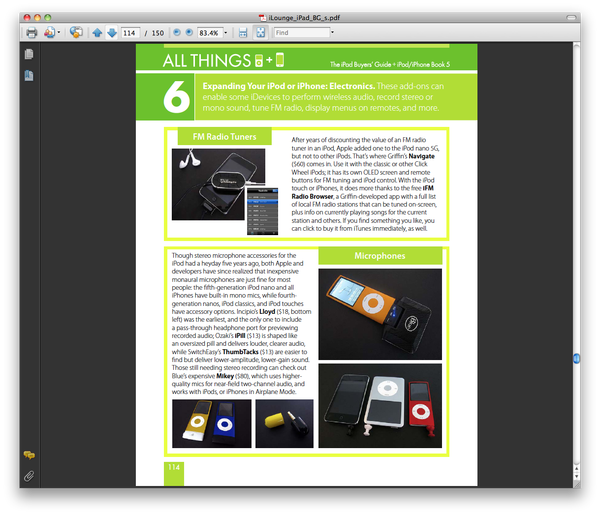Screen dimensions: 600x515
Task: Zoom out with the minus circle button
Action: [x=177, y=33]
